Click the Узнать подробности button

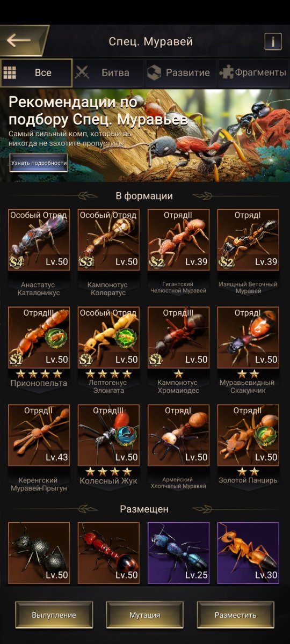(x=39, y=163)
